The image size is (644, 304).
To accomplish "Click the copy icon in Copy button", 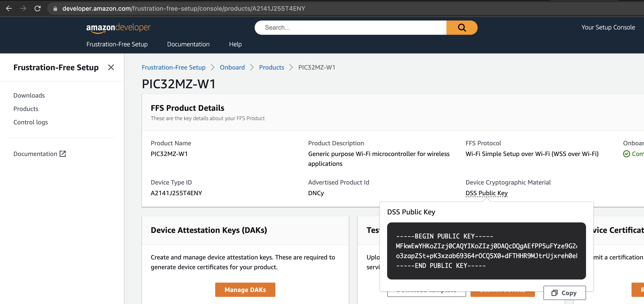I will (554, 293).
